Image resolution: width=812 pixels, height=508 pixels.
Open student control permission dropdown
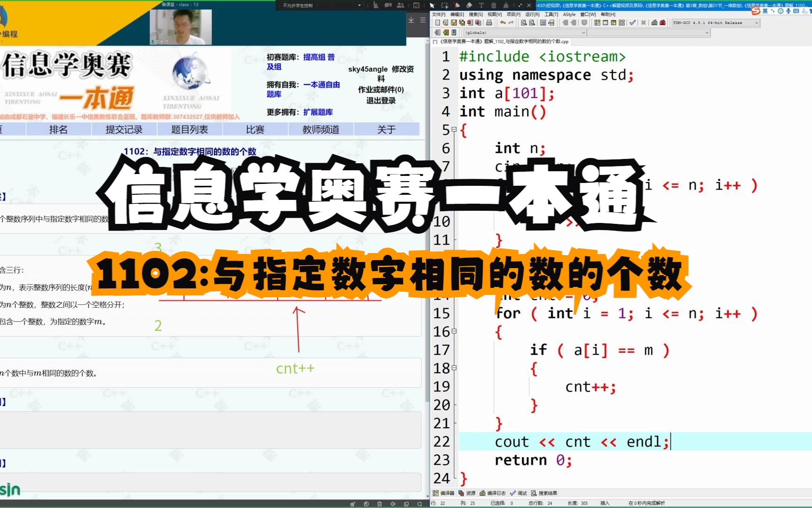(322, 5)
